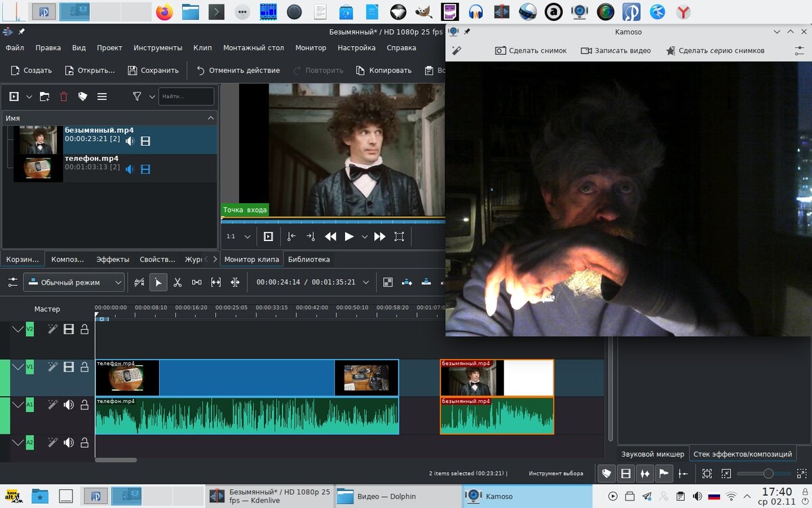Lock track V2
This screenshot has width=812, height=508.
click(85, 329)
